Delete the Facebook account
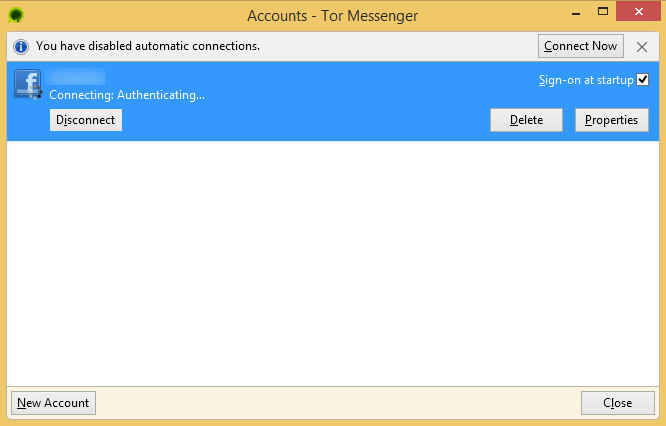This screenshot has width=666, height=426. [526, 120]
